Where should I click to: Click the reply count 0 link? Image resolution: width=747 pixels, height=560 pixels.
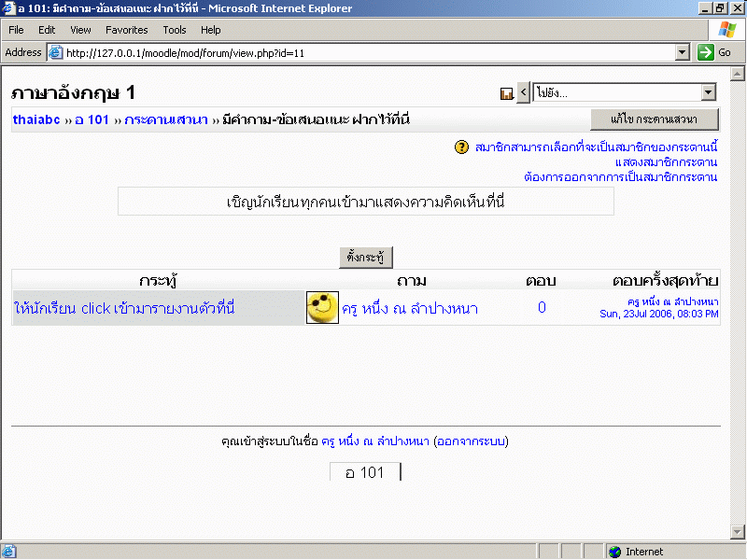tap(542, 308)
